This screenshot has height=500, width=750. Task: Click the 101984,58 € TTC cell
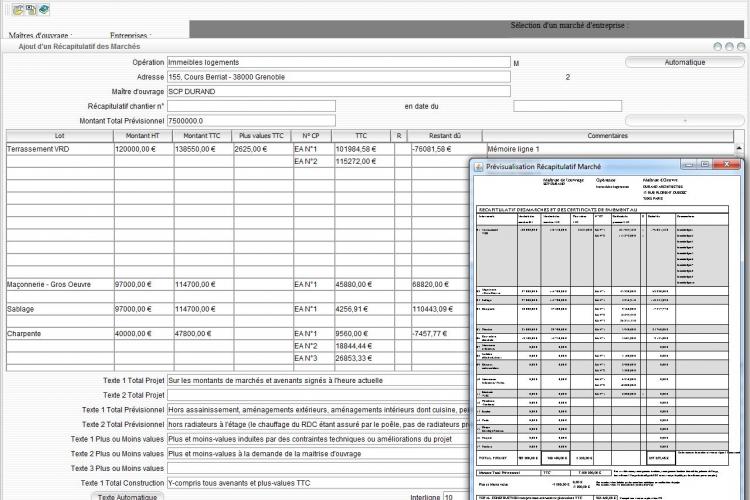[x=364, y=149]
